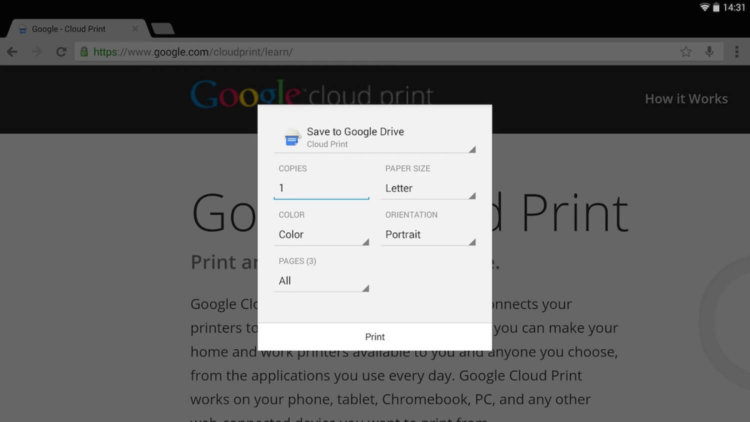750x422 pixels.
Task: Bookmark page with the star icon
Action: [686, 52]
